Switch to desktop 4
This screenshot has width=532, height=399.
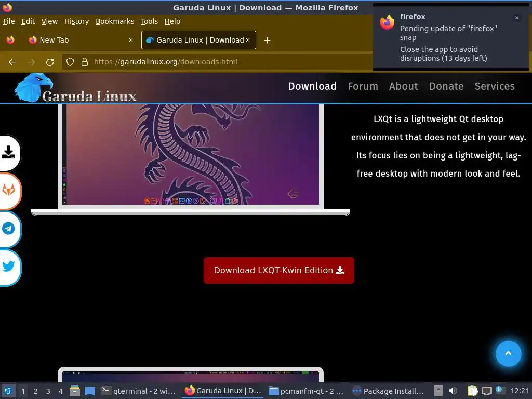pyautogui.click(x=61, y=391)
